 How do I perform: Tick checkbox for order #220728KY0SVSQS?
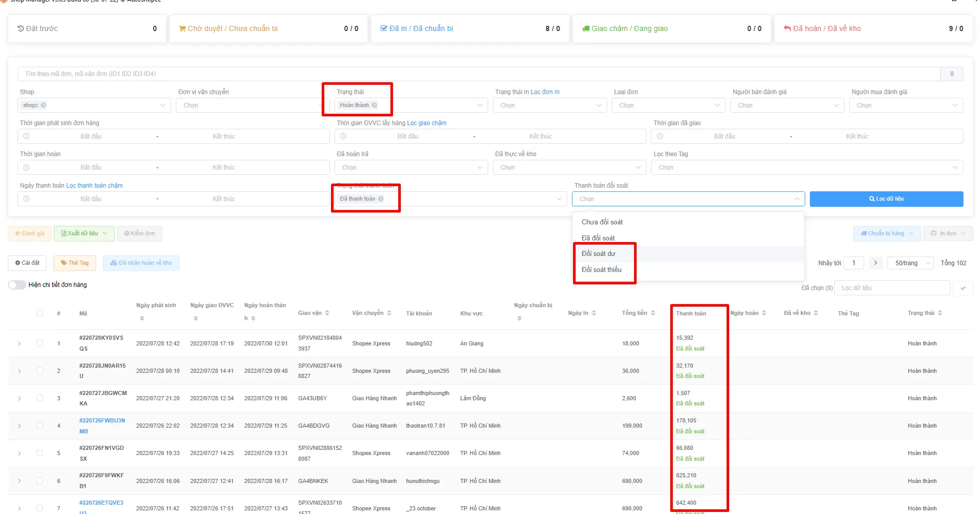click(40, 343)
